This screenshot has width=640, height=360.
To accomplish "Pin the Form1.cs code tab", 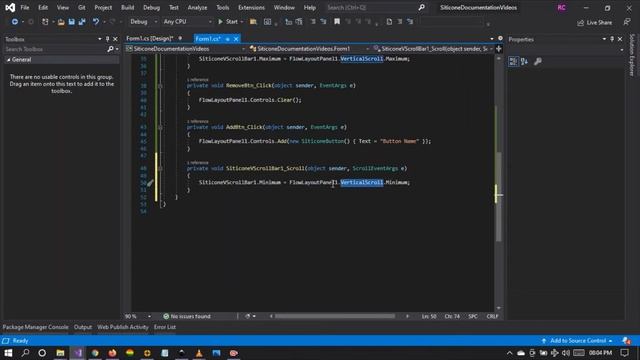I will 227,39.
